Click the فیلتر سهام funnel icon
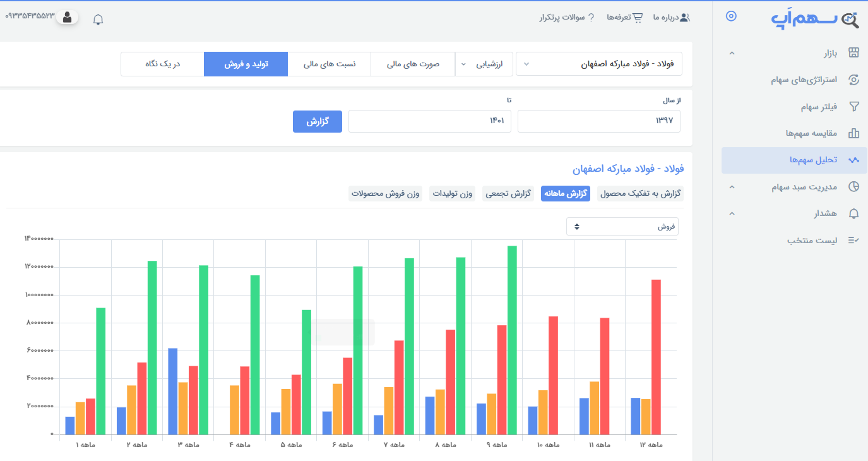 click(x=853, y=107)
